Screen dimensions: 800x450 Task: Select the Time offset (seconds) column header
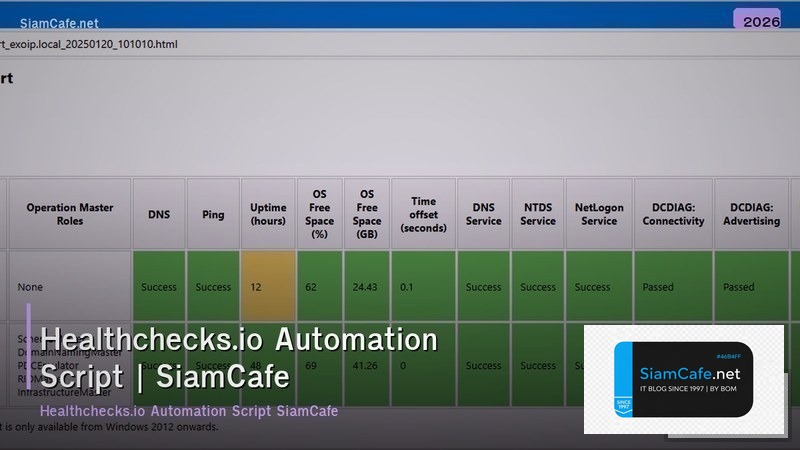click(x=423, y=214)
